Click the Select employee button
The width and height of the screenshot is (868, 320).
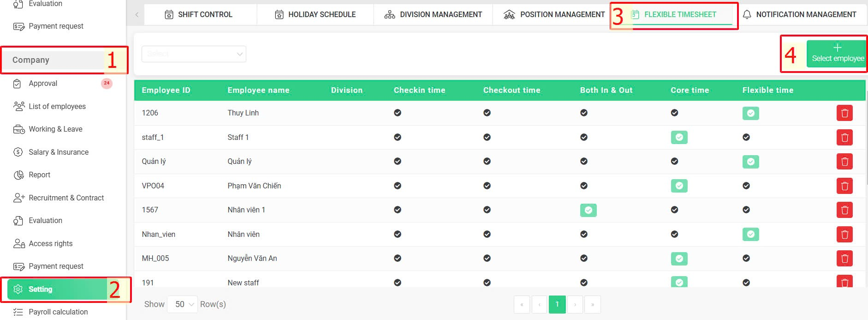point(838,54)
